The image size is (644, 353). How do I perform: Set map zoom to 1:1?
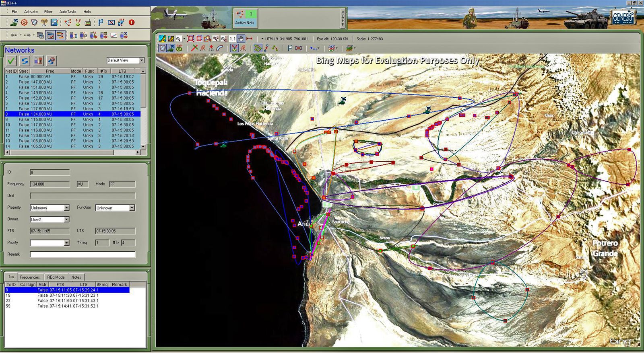(x=233, y=39)
